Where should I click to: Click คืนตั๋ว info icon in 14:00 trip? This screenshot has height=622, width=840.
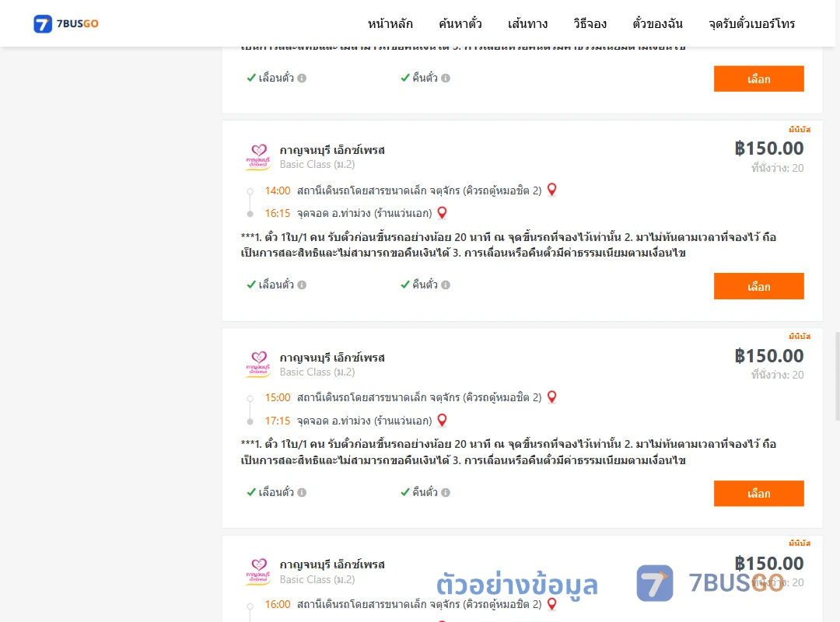[x=446, y=285]
